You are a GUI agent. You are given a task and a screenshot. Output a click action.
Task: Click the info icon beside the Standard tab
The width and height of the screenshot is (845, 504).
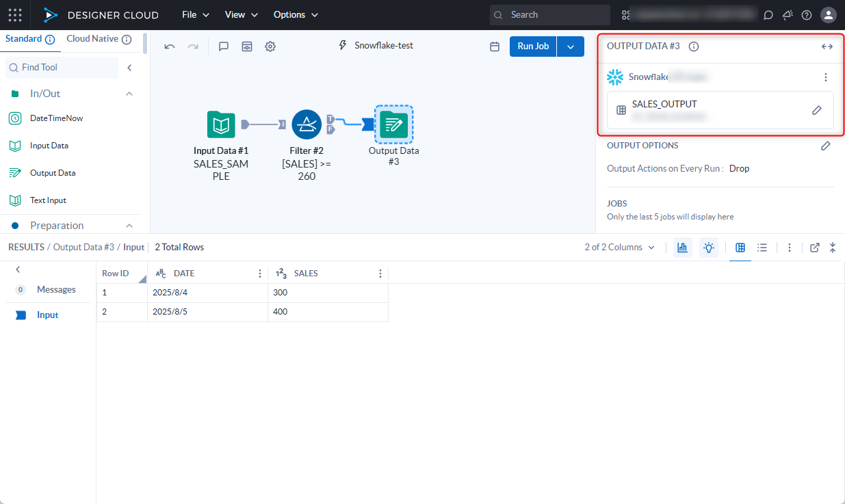50,40
